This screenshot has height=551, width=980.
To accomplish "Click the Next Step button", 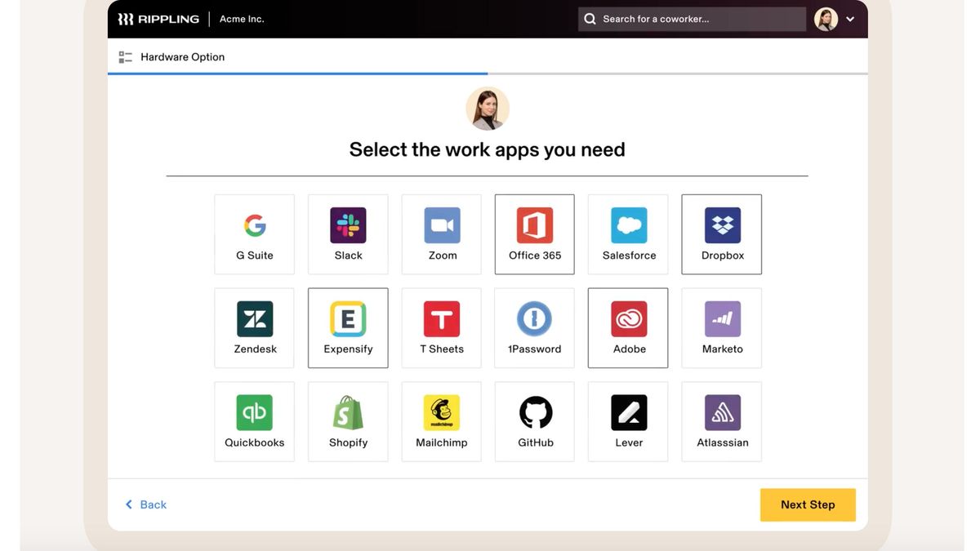I will coord(808,504).
